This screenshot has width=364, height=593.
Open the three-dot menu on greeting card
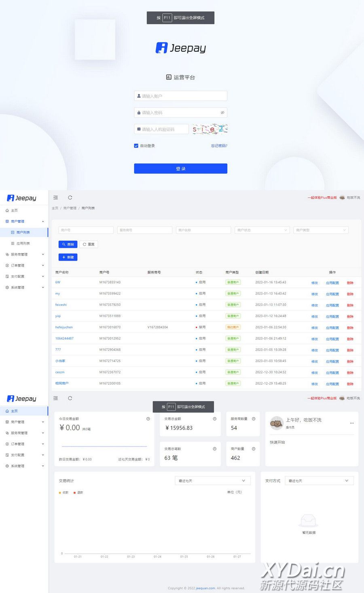pos(352,423)
